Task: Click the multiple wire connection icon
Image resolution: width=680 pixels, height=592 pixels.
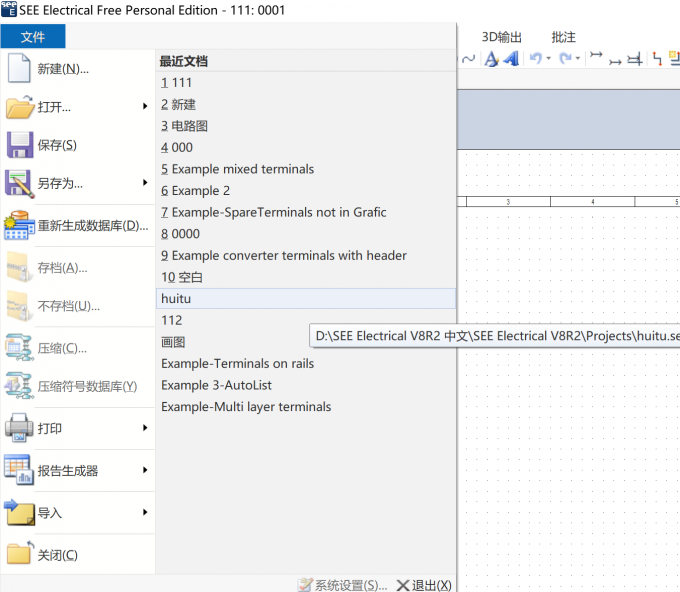Action: click(x=634, y=59)
